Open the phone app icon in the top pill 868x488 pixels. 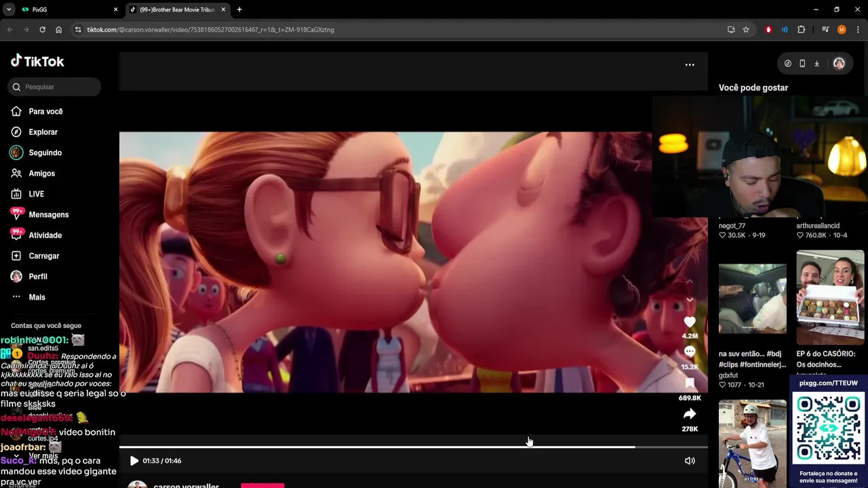point(802,64)
